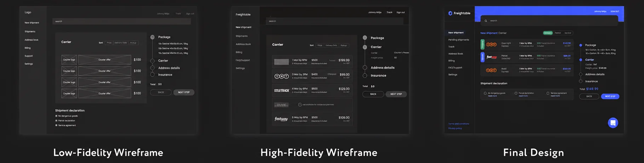Check No dangerous goods in Final Design
The width and height of the screenshot is (644, 163).
tap(485, 93)
